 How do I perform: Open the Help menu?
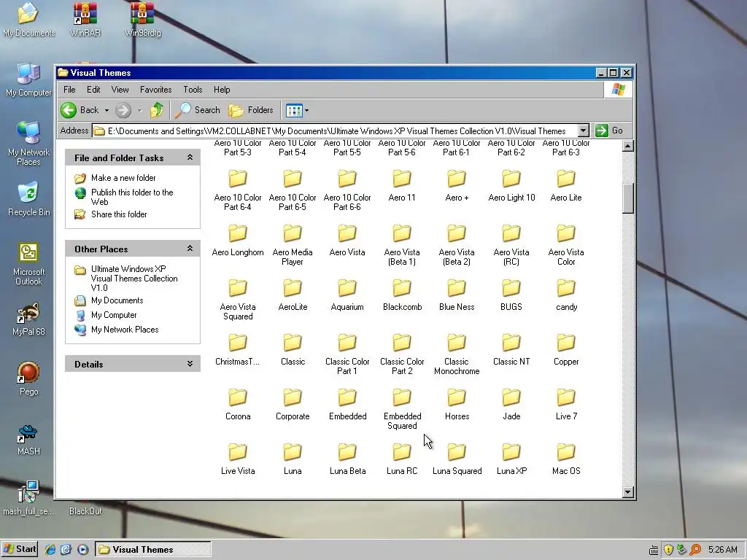tap(222, 90)
